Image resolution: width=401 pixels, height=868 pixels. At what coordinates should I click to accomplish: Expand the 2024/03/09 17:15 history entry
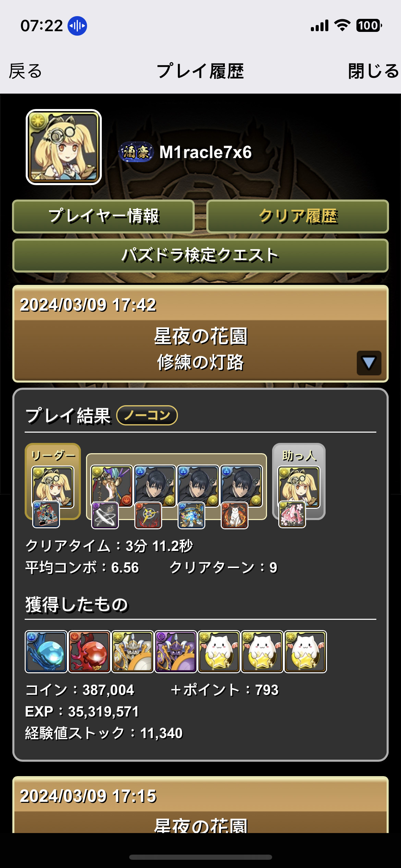pyautogui.click(x=200, y=805)
